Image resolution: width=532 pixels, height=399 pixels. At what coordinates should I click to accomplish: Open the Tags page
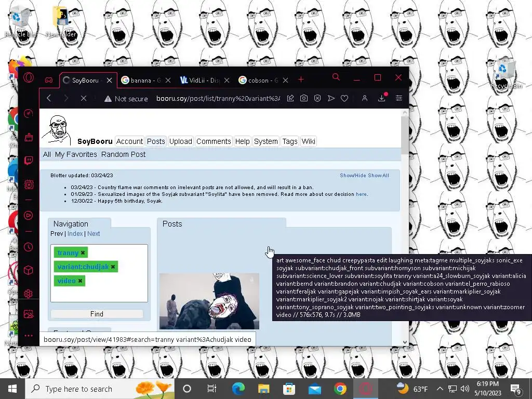[290, 141]
